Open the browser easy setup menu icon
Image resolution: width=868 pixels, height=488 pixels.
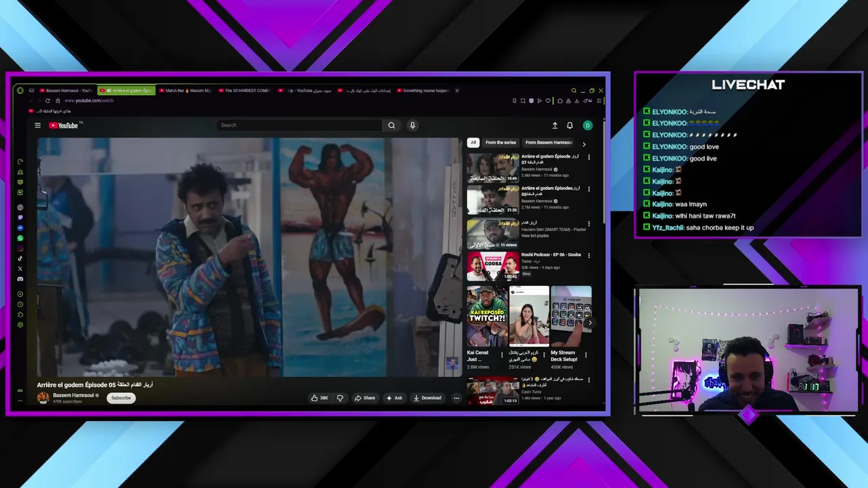click(x=599, y=100)
